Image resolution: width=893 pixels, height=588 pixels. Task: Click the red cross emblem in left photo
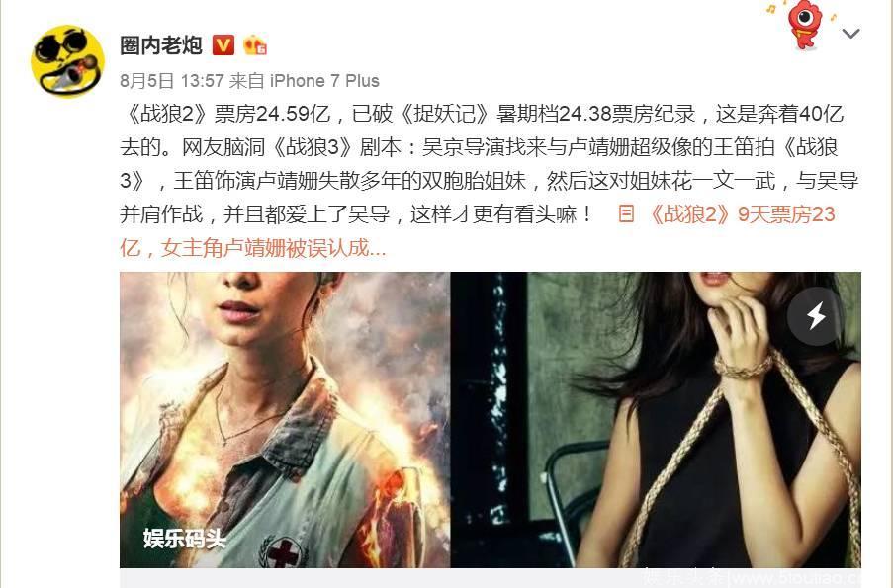[283, 551]
